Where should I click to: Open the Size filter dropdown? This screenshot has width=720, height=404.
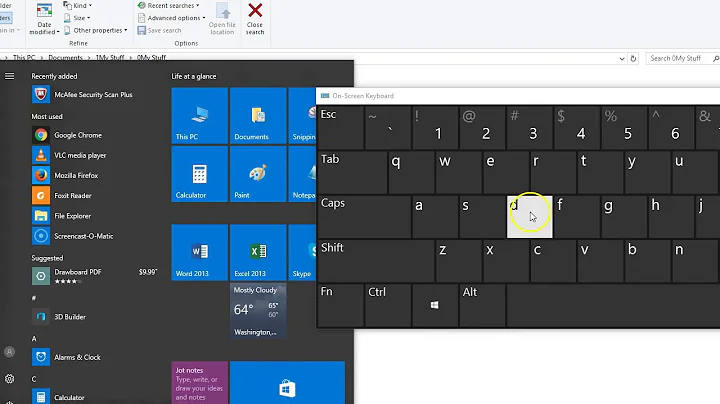[77, 18]
